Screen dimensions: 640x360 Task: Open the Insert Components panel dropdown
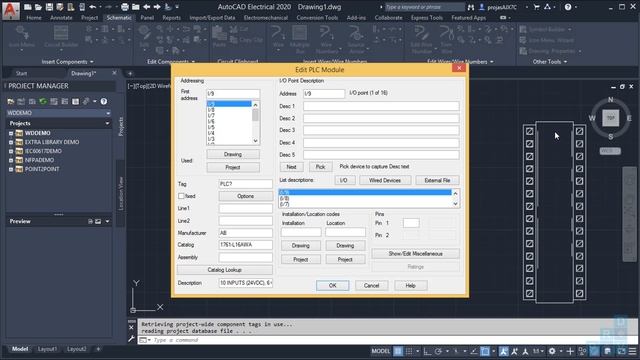[x=67, y=62]
